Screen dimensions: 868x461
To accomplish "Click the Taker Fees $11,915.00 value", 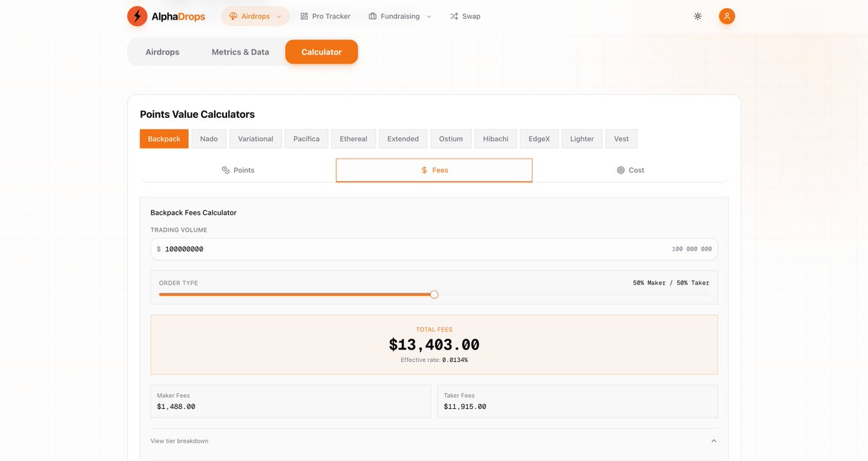I will 465,407.
